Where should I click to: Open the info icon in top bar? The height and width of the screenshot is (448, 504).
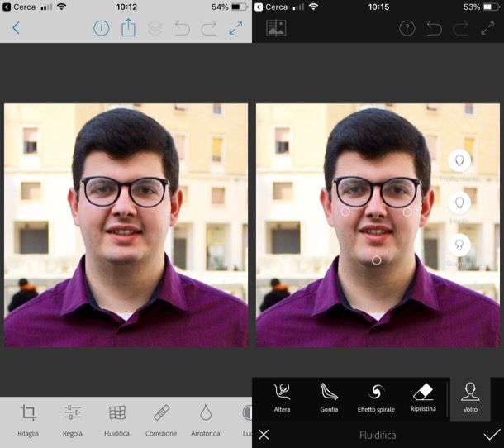(101, 28)
